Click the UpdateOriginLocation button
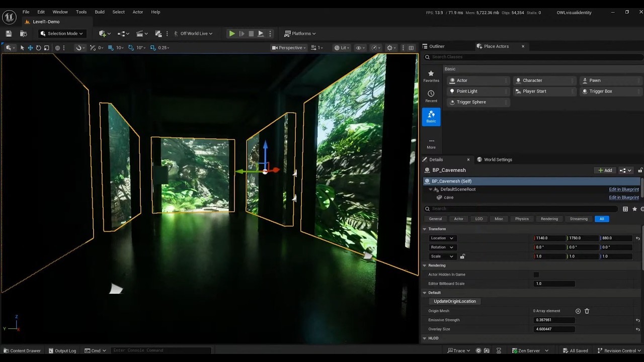The width and height of the screenshot is (644, 362). coord(454,301)
